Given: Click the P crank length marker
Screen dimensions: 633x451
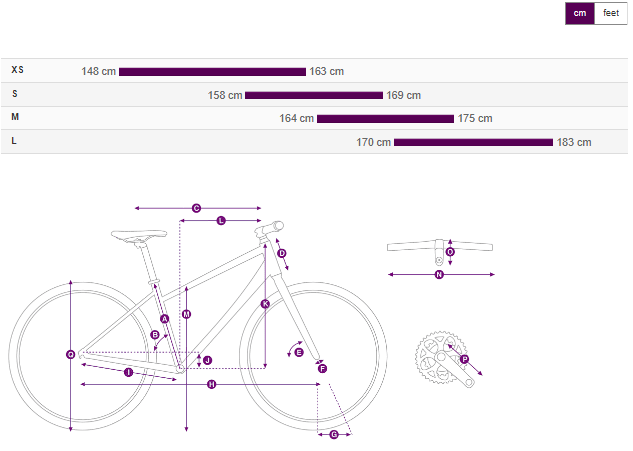Looking at the screenshot, I should tap(464, 359).
